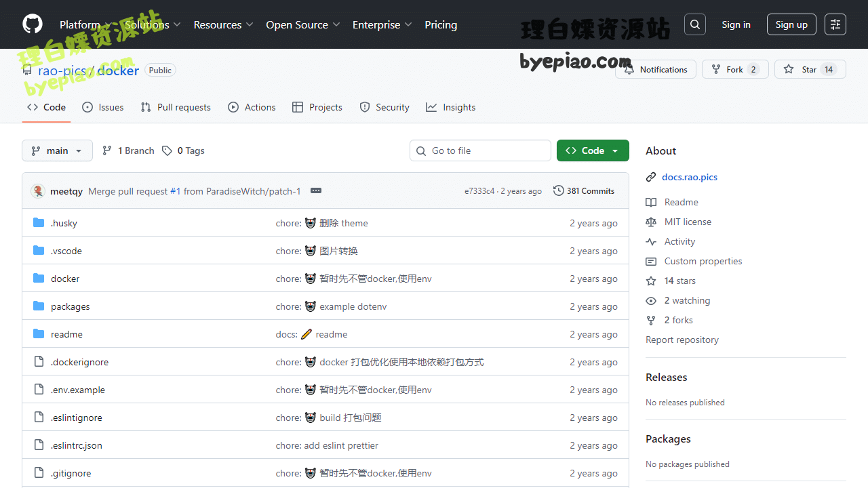Open the main branch selector dropdown
The height and width of the screenshot is (488, 868).
(x=57, y=150)
